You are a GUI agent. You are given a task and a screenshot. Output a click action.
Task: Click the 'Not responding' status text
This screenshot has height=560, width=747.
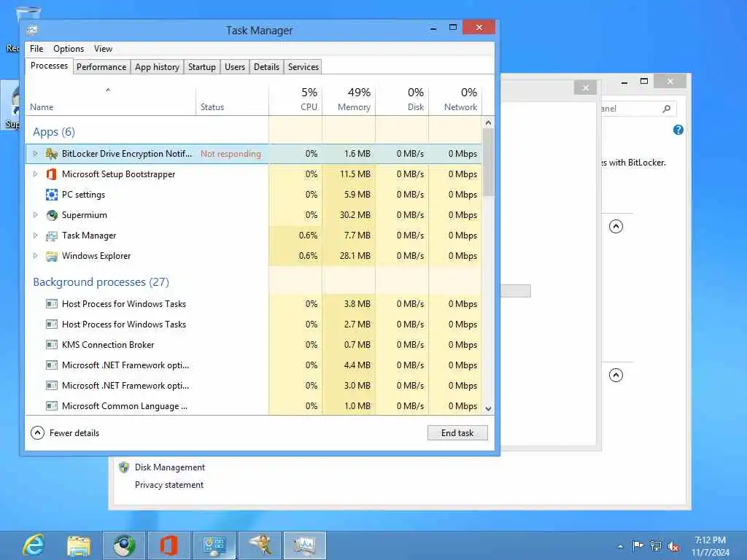231,154
